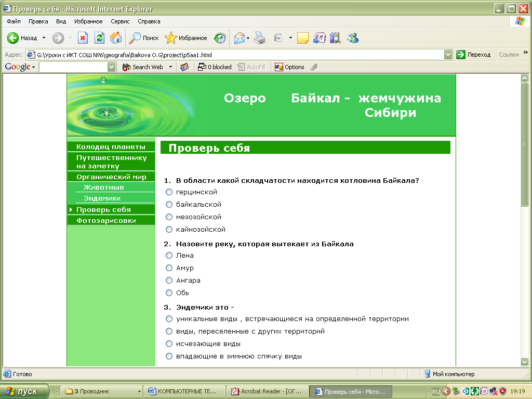Select answer Амур
This screenshot has width=532, height=399.
[169, 268]
